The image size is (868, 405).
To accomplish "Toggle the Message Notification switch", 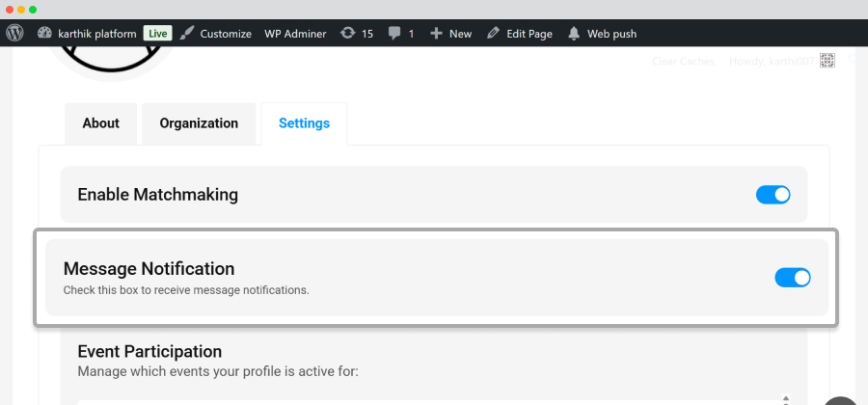I will click(792, 278).
